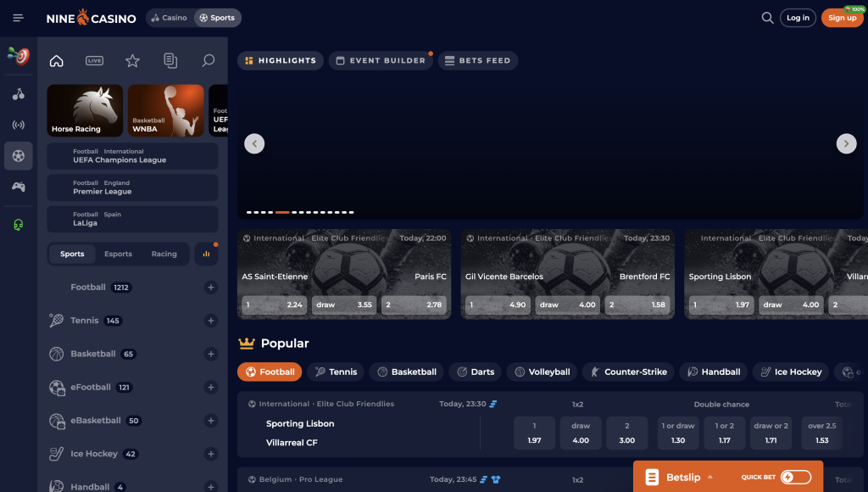Click the Ice Hockey icon in sports list

(x=57, y=454)
